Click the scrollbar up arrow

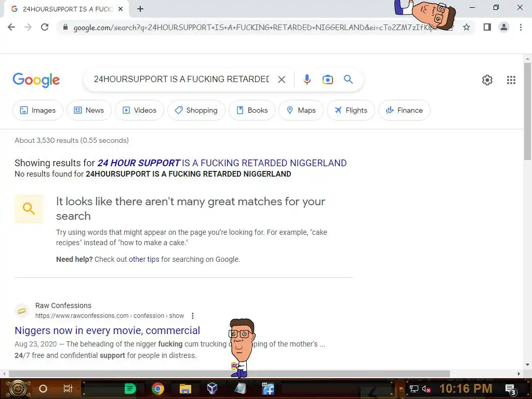pyautogui.click(x=527, y=59)
